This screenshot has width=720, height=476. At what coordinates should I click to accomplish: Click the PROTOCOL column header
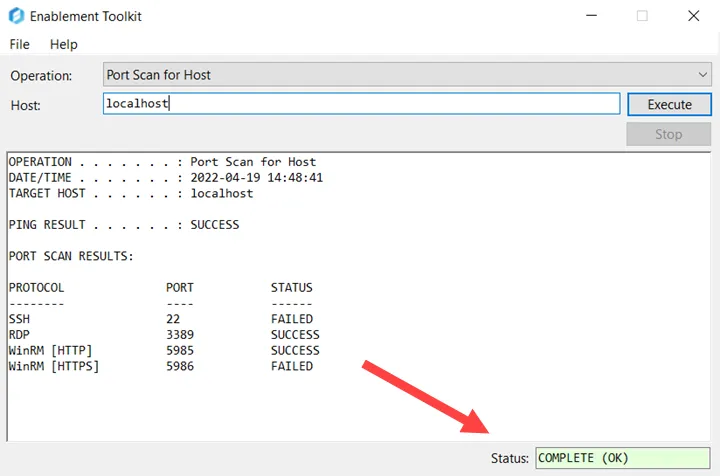point(36,288)
